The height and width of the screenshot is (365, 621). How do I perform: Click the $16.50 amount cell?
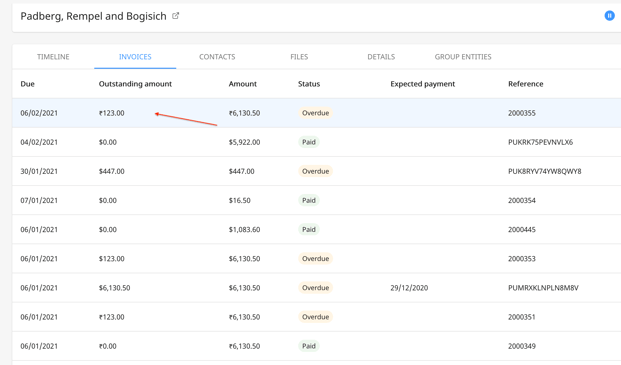click(x=239, y=200)
